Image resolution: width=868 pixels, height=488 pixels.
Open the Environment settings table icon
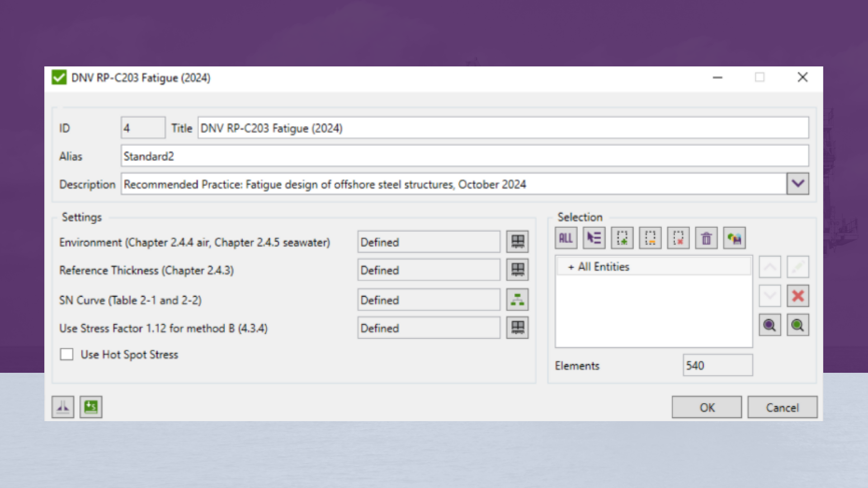(518, 242)
